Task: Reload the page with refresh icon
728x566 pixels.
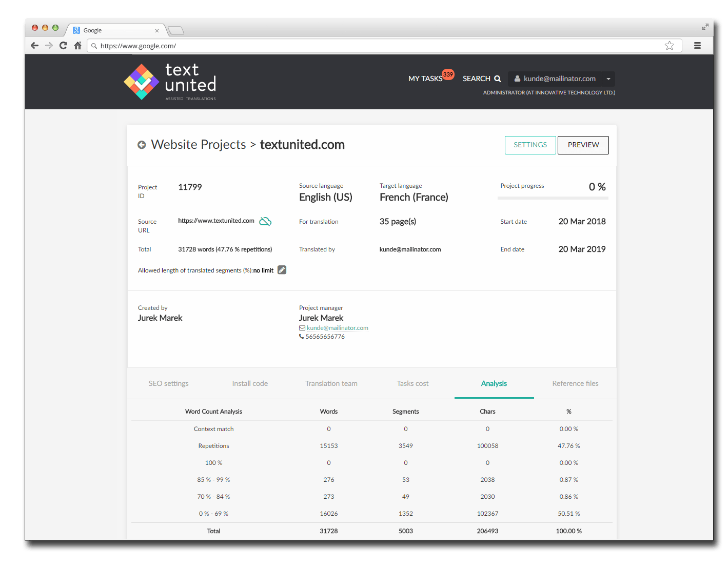Action: 63,46
